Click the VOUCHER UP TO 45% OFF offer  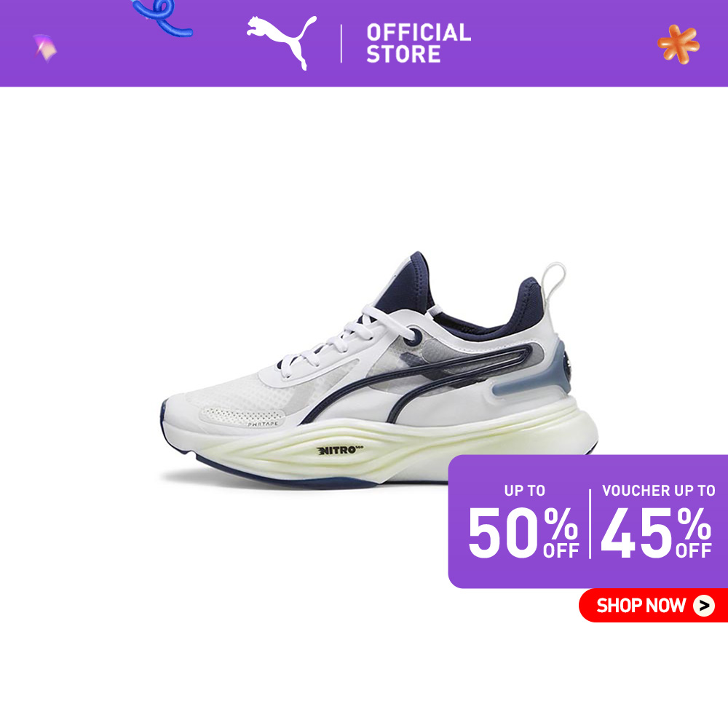point(657,522)
